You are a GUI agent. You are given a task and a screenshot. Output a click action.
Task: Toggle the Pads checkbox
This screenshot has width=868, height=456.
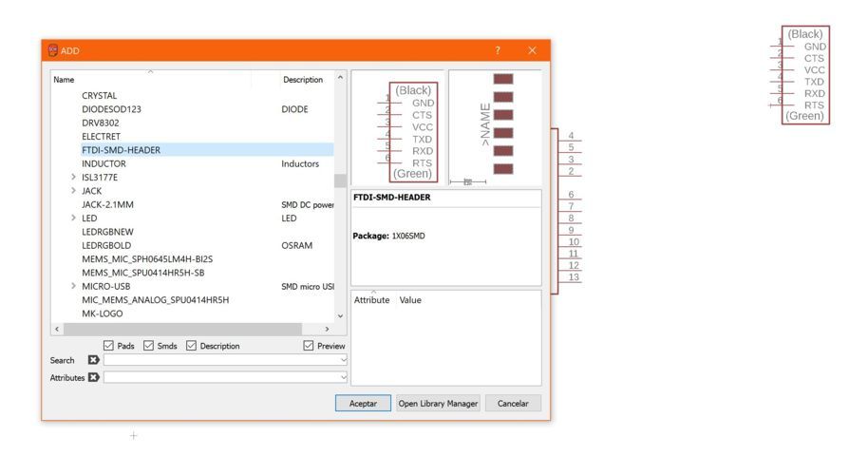tap(108, 346)
